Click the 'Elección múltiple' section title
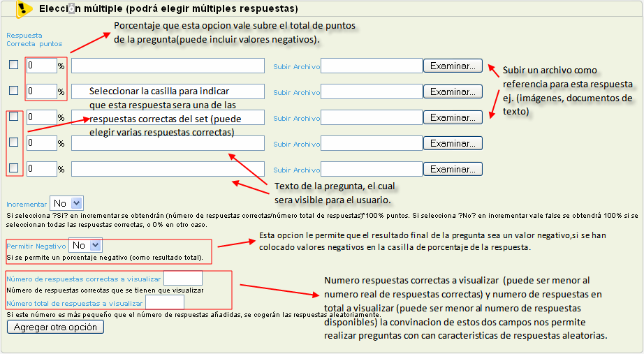 click(168, 8)
